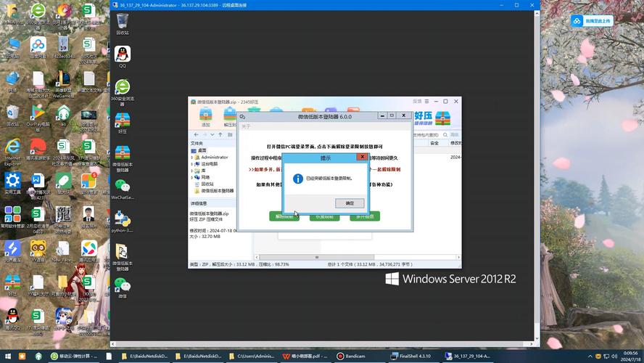
Task: Open the history dropdown chevron in 好压 navigation
Action: click(x=212, y=134)
